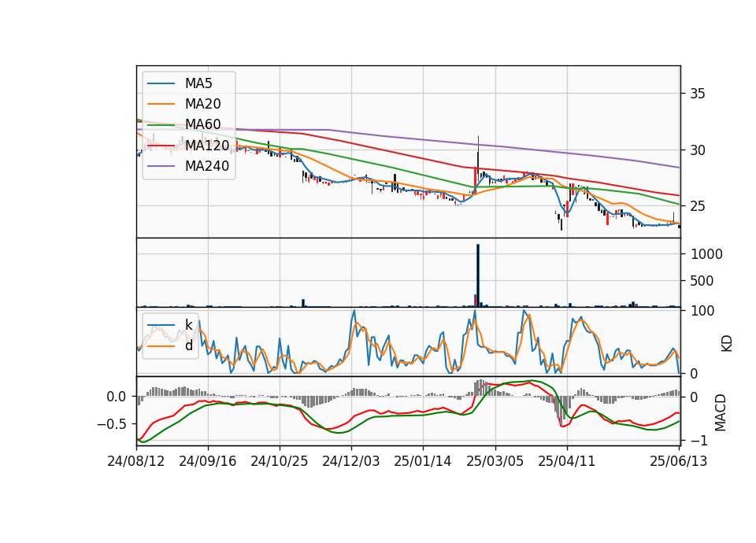Click the volume axis value 500
The height and width of the screenshot is (543, 756).
[702, 281]
